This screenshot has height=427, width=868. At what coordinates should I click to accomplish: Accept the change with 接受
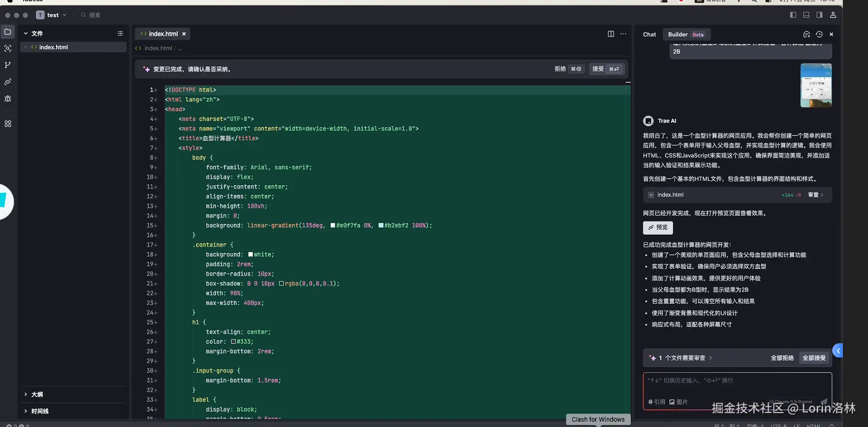[606, 69]
